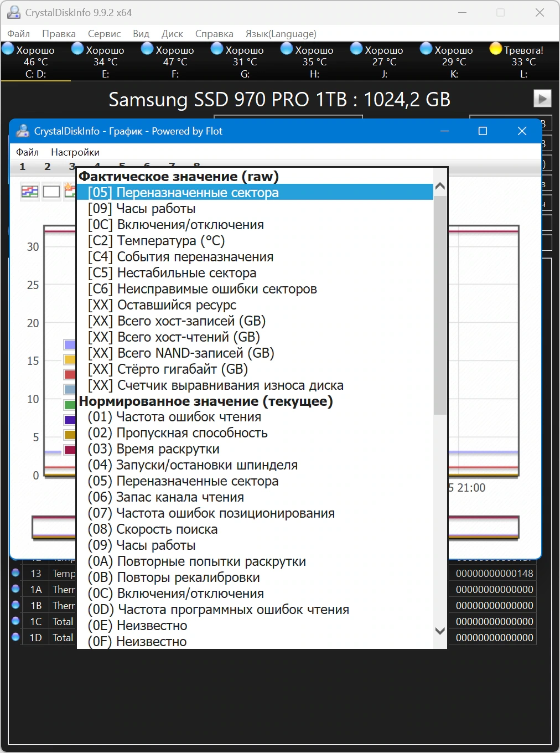Click the dark blue-violet legend swatch
The width and height of the screenshot is (560, 753).
70,420
